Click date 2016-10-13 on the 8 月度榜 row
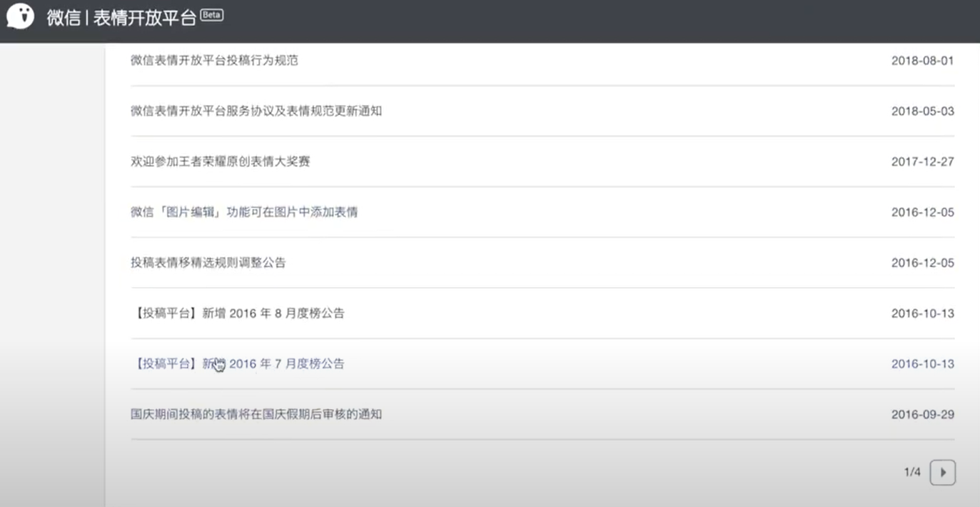This screenshot has height=507, width=980. click(x=922, y=313)
